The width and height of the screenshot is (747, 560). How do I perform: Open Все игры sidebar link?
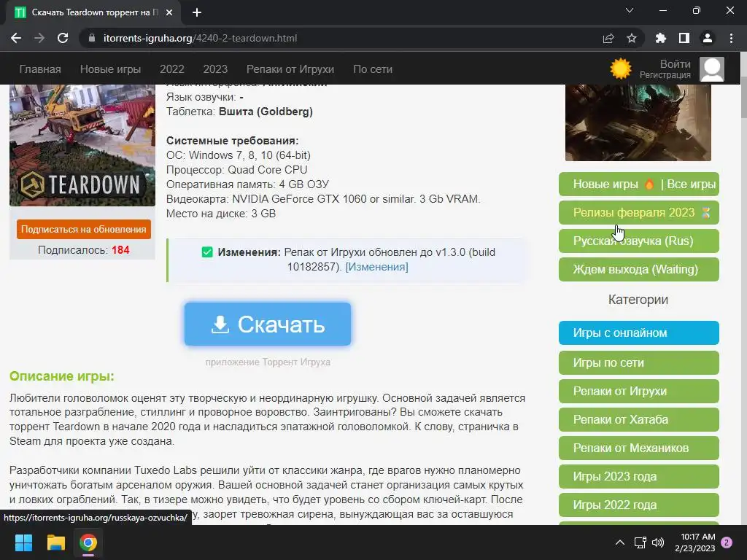(x=692, y=184)
